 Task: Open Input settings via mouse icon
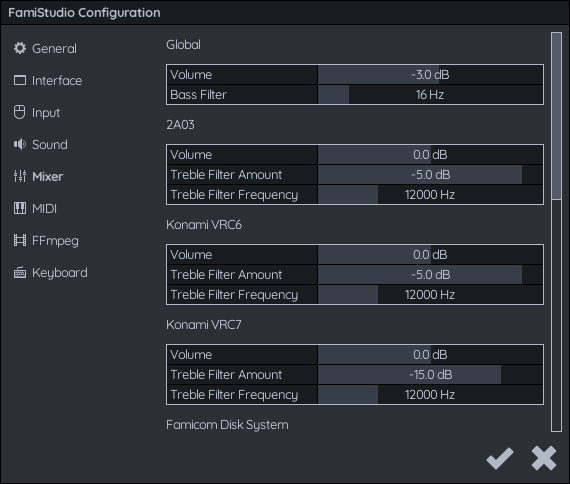(20, 112)
